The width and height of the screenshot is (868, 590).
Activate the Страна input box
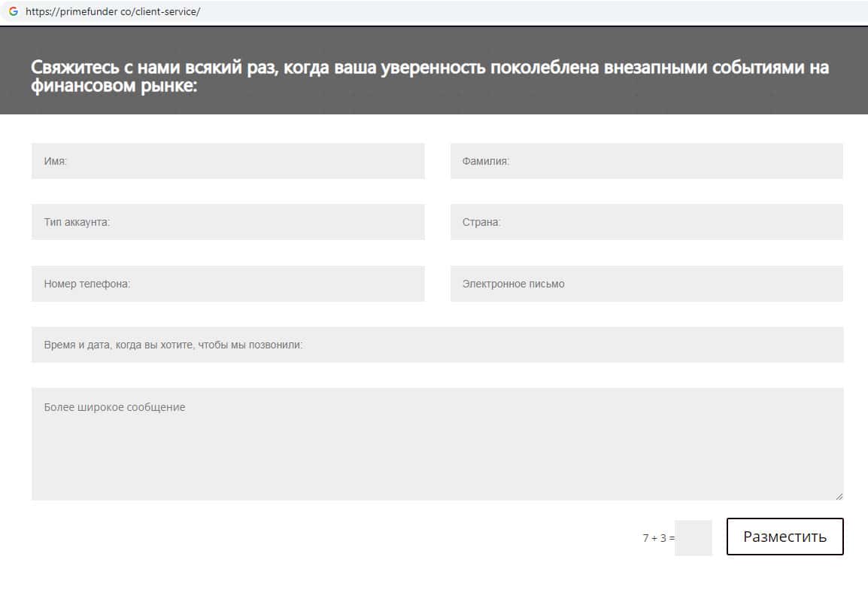[646, 222]
